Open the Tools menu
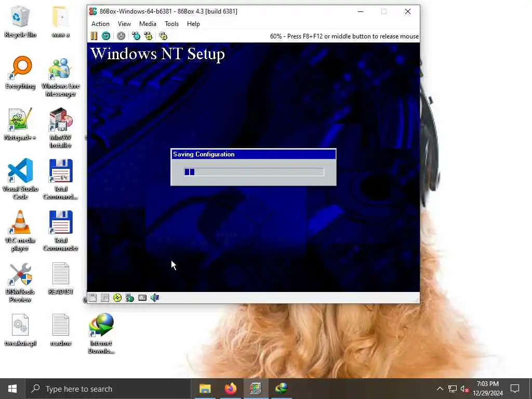The width and height of the screenshot is (532, 399). point(171,24)
